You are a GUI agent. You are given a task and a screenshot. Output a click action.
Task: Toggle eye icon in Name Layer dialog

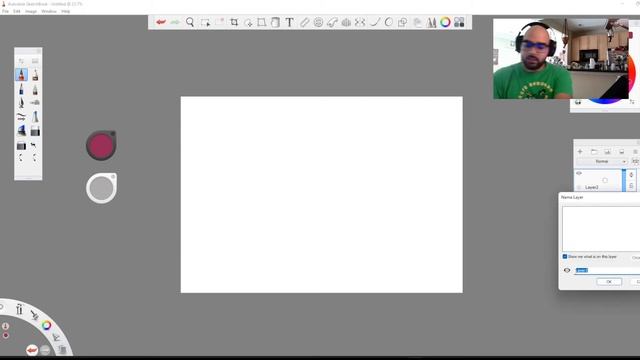(567, 270)
